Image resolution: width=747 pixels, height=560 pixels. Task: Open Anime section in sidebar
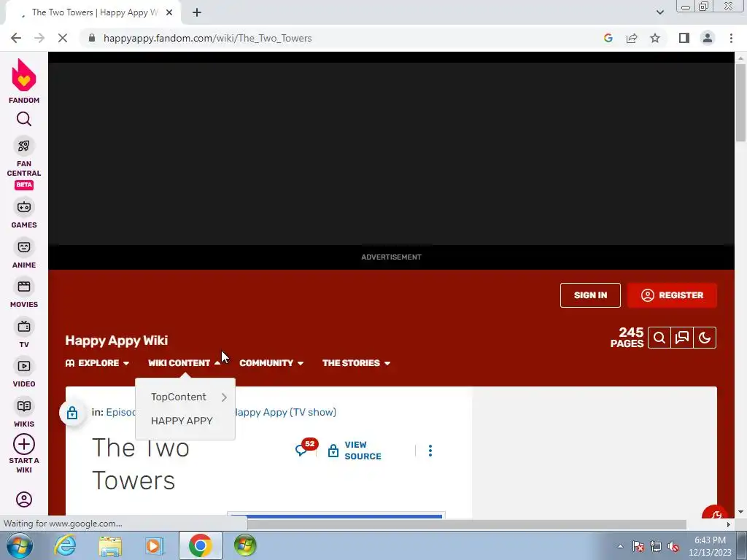coord(24,254)
